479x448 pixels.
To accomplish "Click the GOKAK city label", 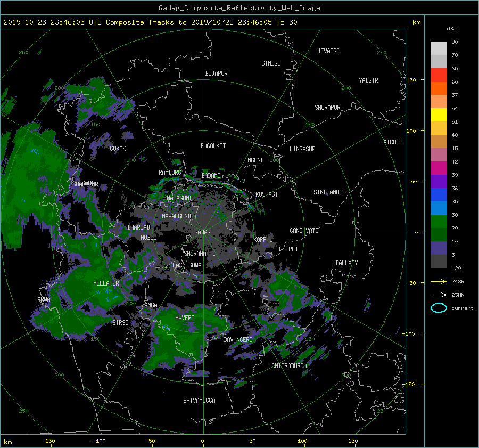I will [x=118, y=149].
